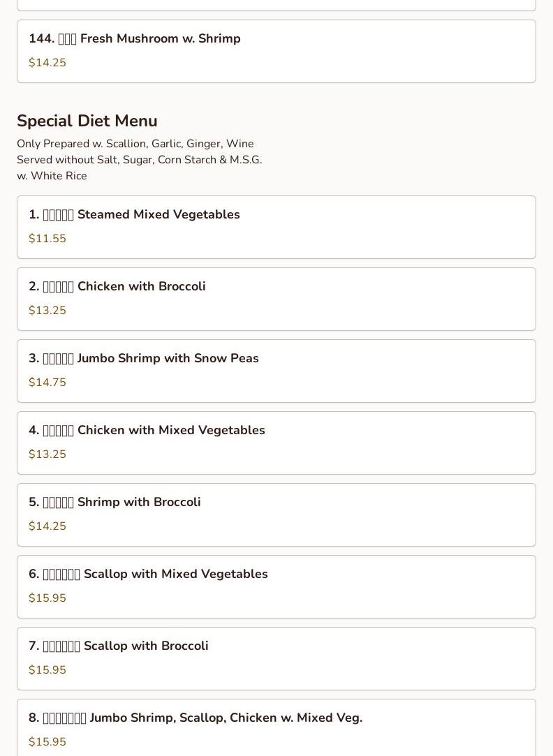Click the $11.55 price under Steamed Mixed Vegetables
Viewport: 553px width, 756px height.
tap(47, 239)
